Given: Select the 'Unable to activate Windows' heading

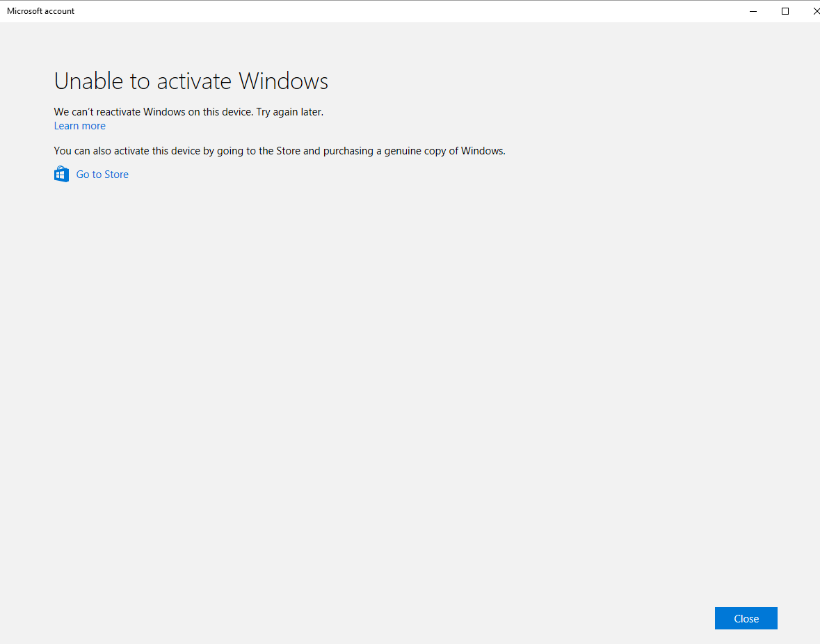Looking at the screenshot, I should point(191,81).
